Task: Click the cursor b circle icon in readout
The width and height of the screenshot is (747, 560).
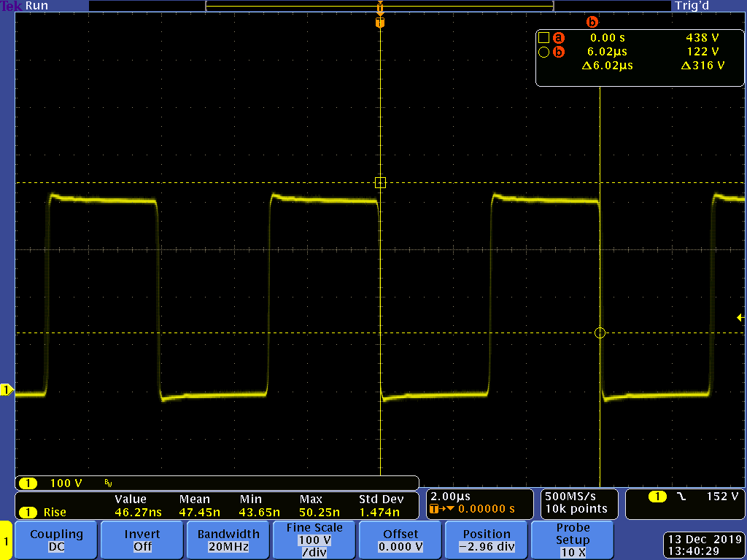Action: coord(543,52)
